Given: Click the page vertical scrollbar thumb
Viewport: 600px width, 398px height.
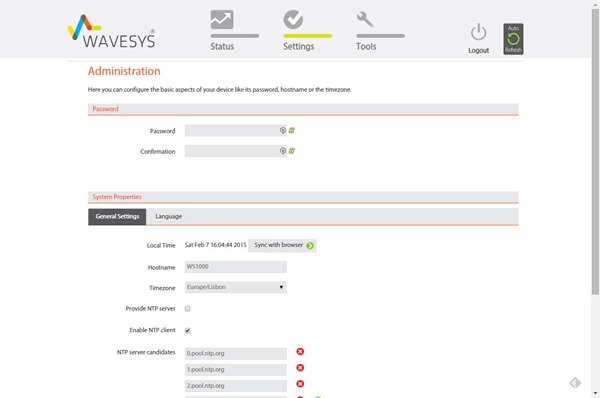Looking at the screenshot, I should coord(595,151).
